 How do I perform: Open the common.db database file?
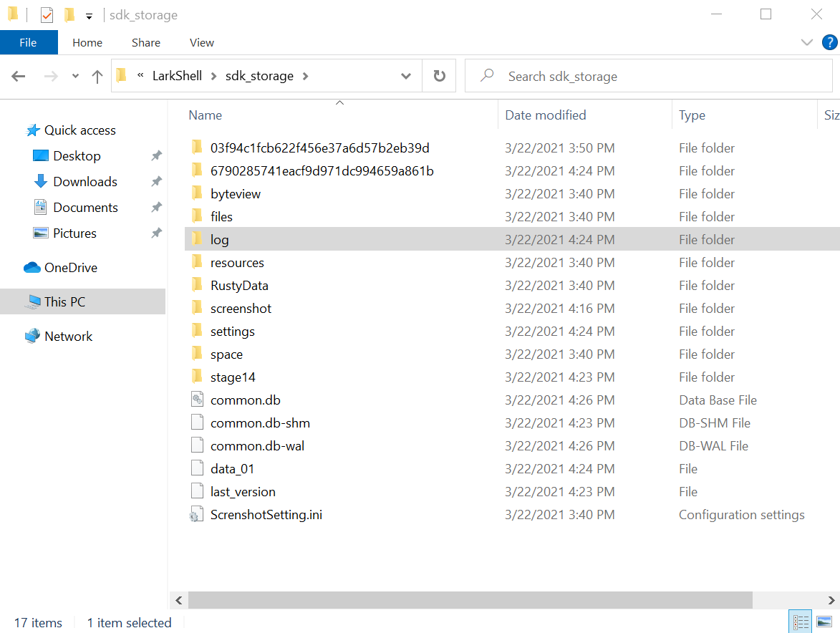point(243,400)
